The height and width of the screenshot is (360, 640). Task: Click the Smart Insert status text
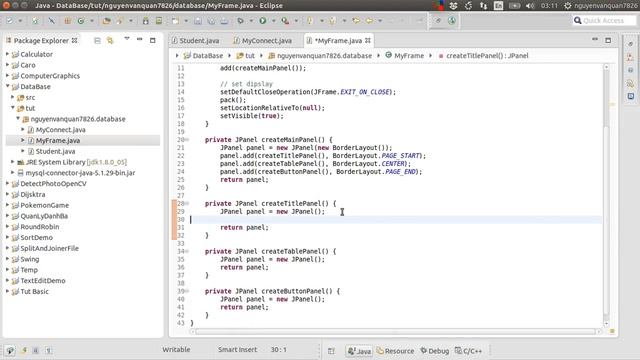[x=237, y=349]
